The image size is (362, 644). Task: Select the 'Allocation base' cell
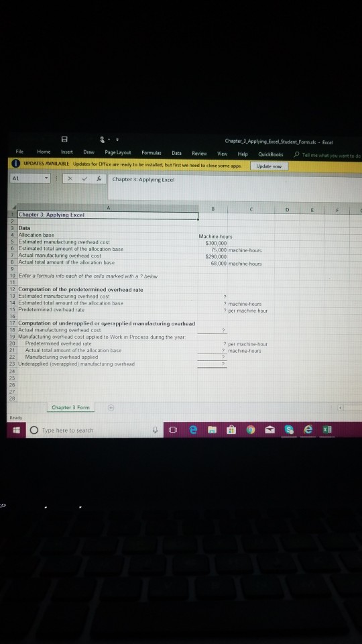pos(107,235)
